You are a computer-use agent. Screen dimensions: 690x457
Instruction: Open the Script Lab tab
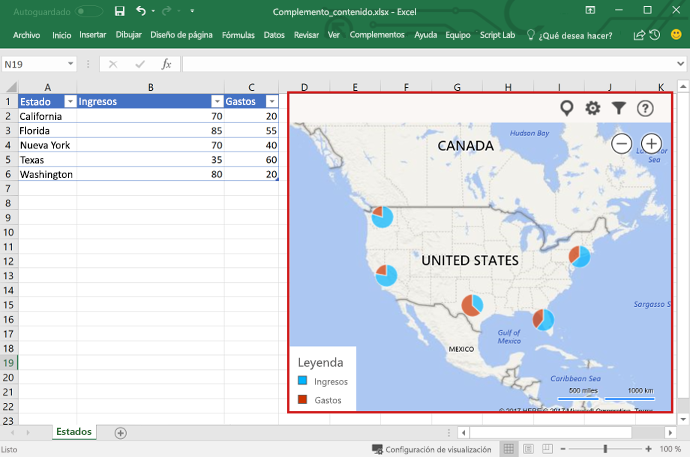click(497, 35)
